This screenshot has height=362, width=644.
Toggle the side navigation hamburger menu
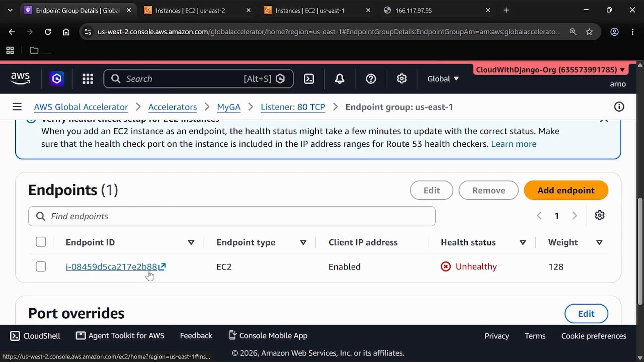point(17,107)
